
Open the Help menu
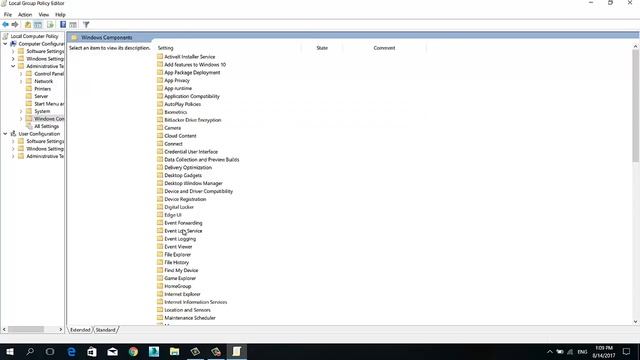tap(60, 15)
